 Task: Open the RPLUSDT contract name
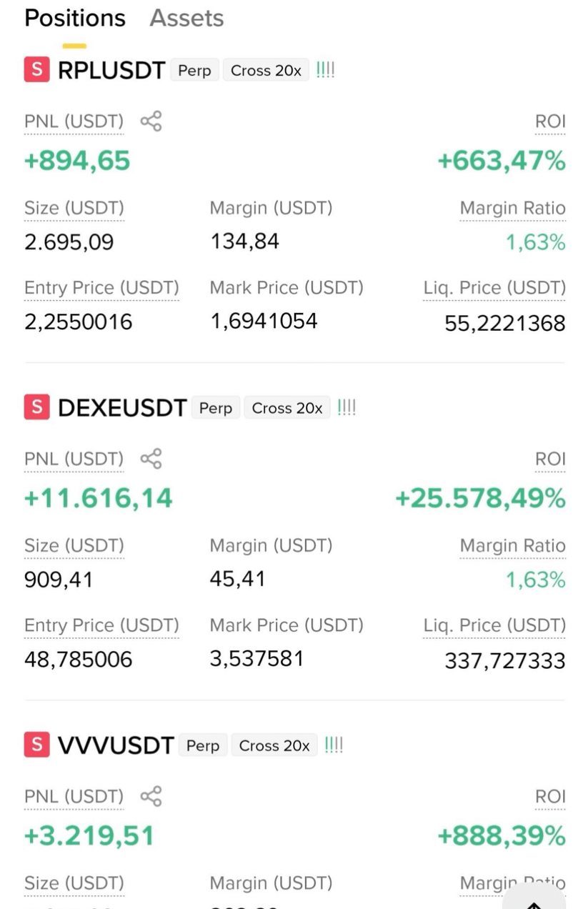(111, 71)
